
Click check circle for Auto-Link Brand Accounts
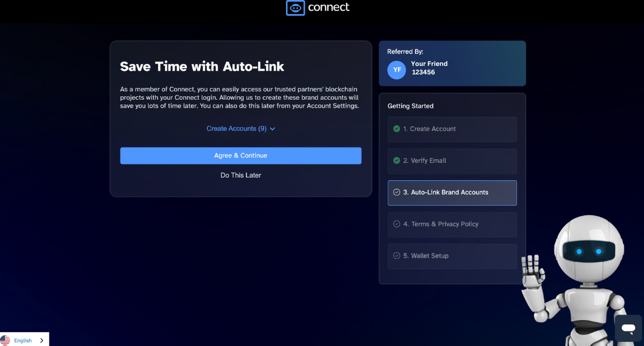[396, 192]
